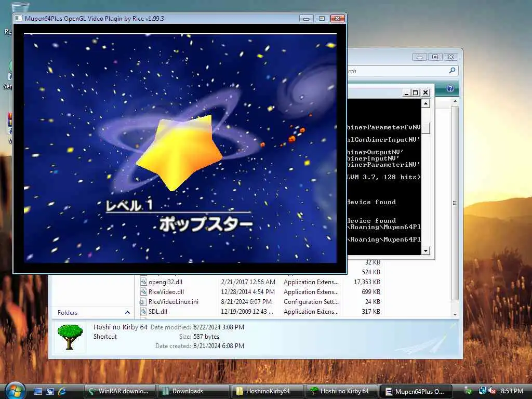532x399 pixels.
Task: Click the console scrollbar thumb
Action: tap(426, 128)
